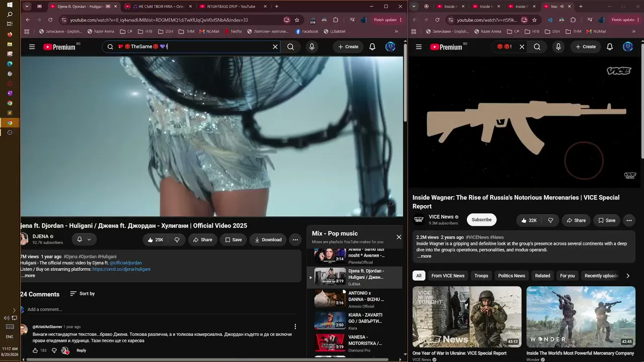Play ANTONIO x DANNA - BIZHU from the mix
The height and width of the screenshot is (362, 644).
[x=355, y=299]
